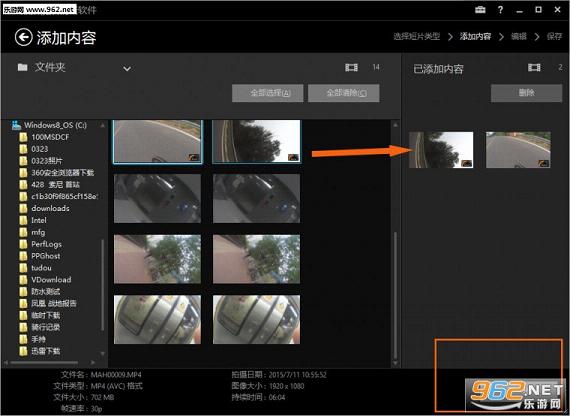This screenshot has width=570, height=416.
Task: Select the 手持 folder
Action: pyautogui.click(x=39, y=339)
